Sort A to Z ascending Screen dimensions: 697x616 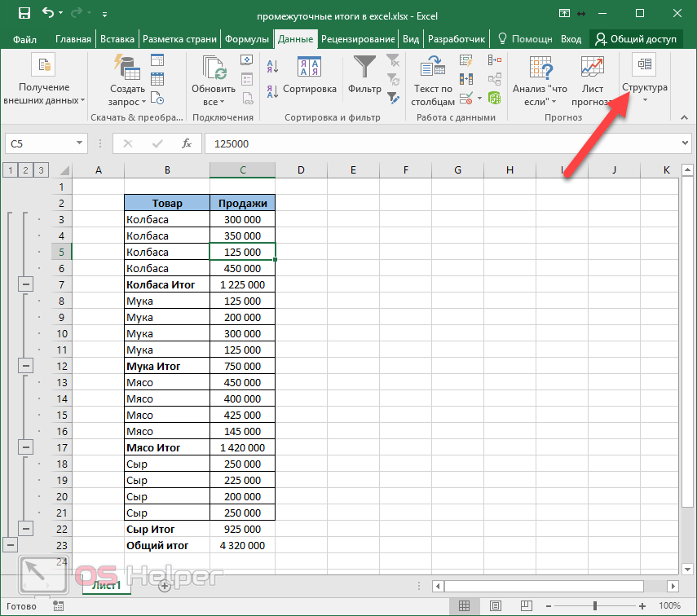click(x=272, y=67)
